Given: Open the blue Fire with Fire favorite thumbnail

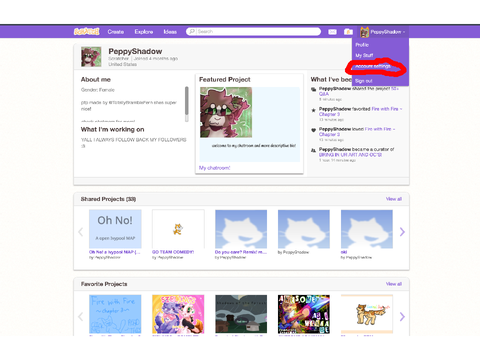Looking at the screenshot, I should point(115,314).
